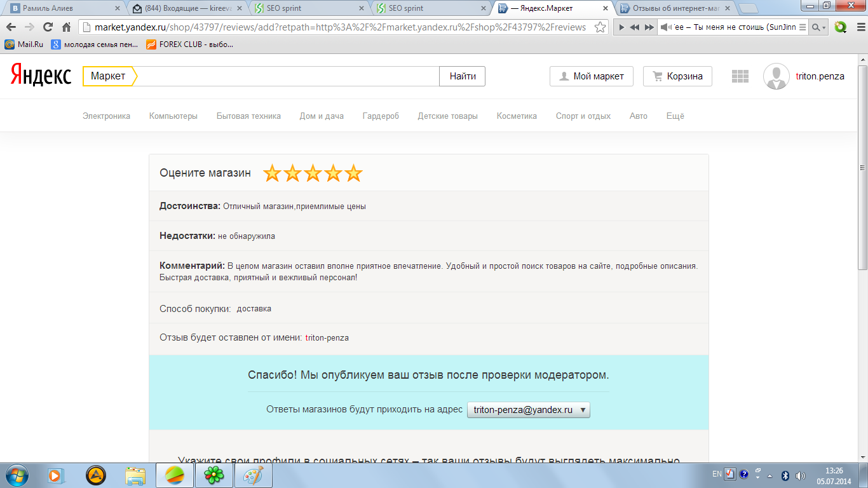Open the Авто category
868x488 pixels.
point(639,116)
